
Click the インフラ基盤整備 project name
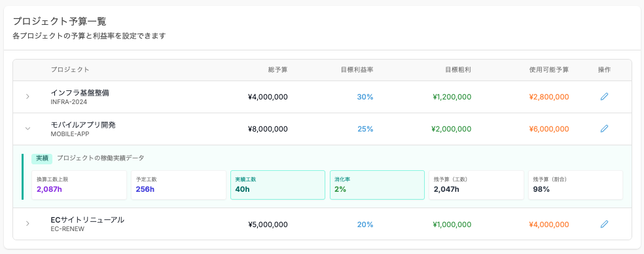click(80, 93)
